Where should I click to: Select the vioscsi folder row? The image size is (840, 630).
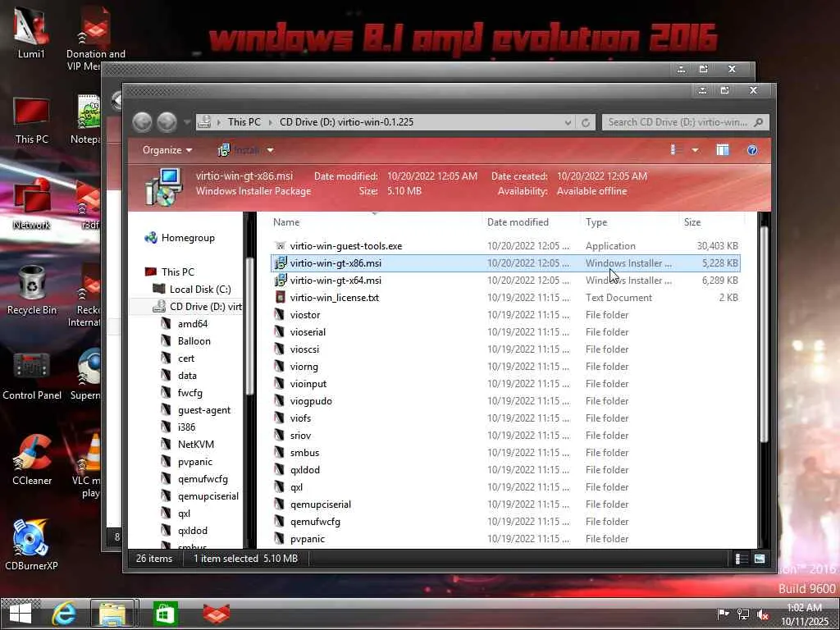(505, 349)
